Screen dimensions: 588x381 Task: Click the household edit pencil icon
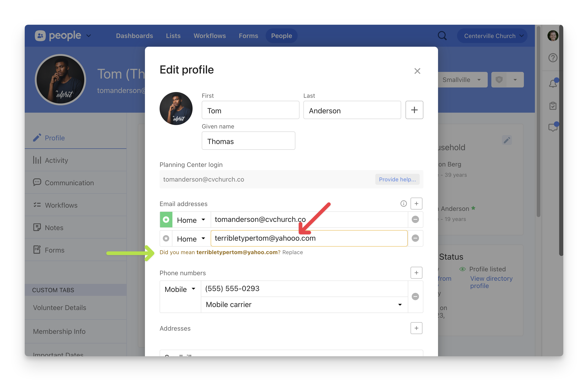coord(507,140)
